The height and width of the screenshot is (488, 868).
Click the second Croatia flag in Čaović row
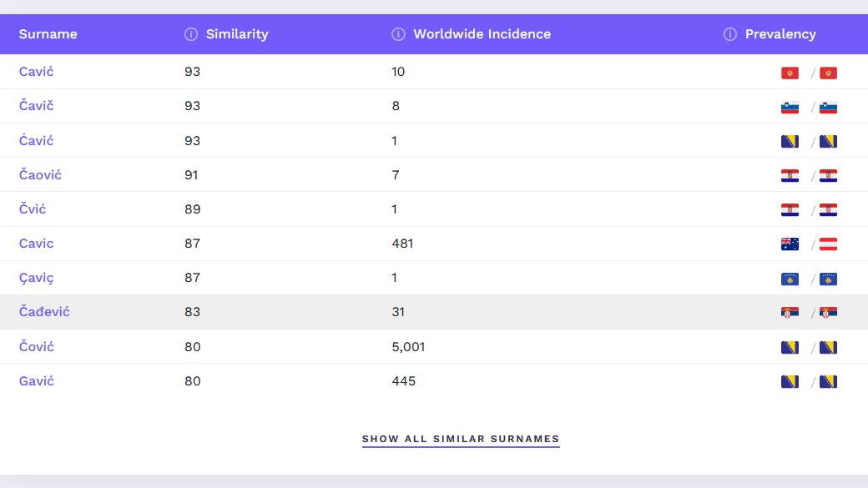click(x=829, y=176)
